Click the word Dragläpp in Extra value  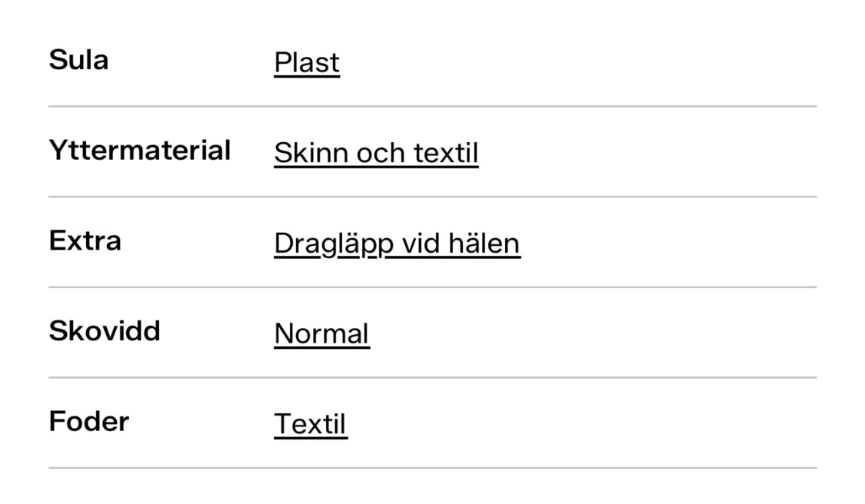click(325, 244)
